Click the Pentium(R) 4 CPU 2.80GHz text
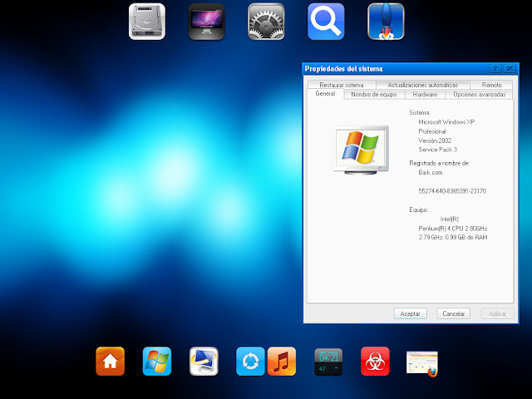 click(x=453, y=229)
